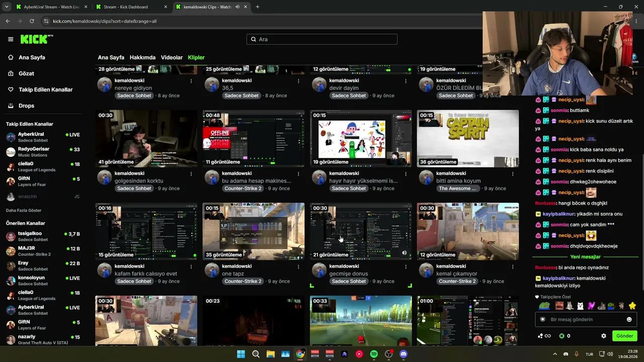Reload the page
The width and height of the screenshot is (644, 362).
coord(32,21)
